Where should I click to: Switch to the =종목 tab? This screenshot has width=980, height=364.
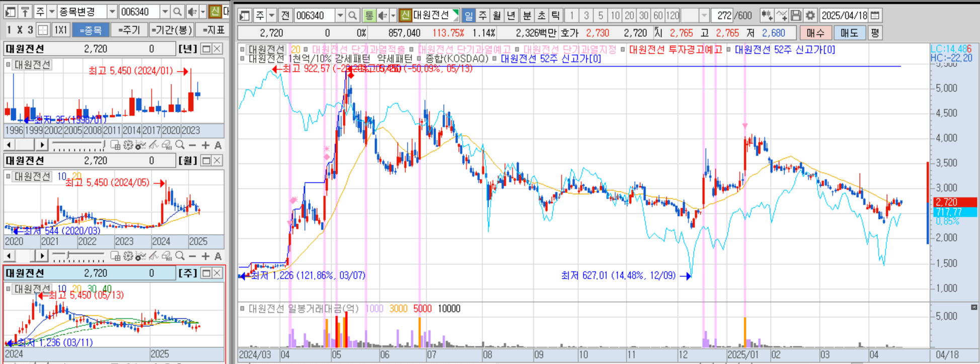pos(91,30)
